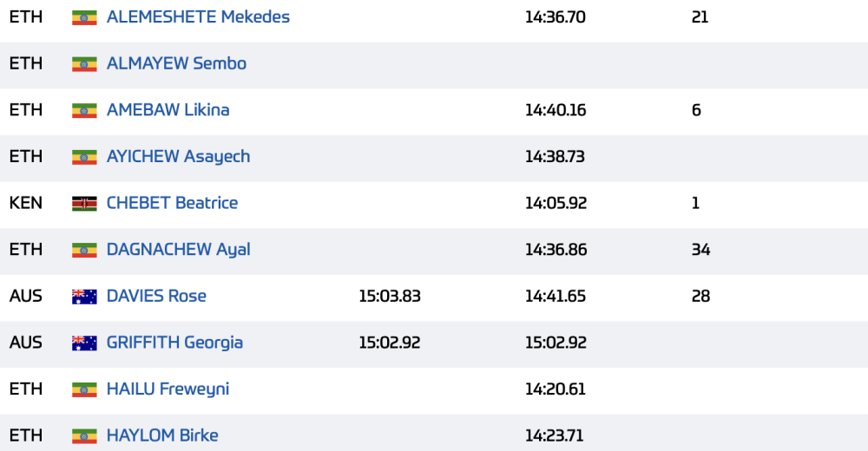Open ALMAYEW Sembo athlete profile

click(176, 63)
